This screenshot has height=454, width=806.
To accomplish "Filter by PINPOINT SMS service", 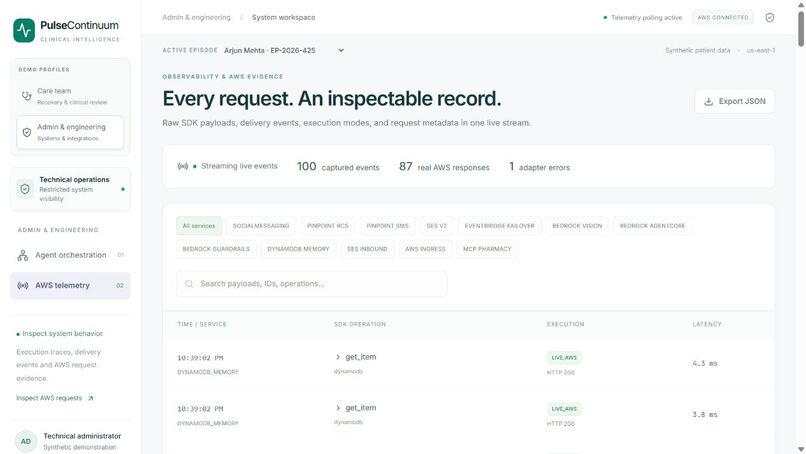I will tap(388, 226).
